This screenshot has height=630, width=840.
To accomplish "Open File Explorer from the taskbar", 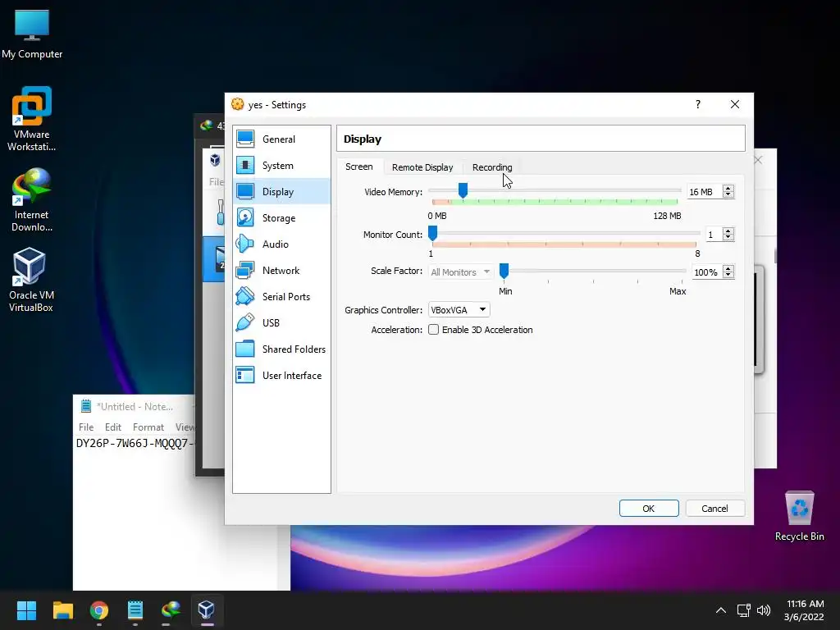I will coord(62,609).
